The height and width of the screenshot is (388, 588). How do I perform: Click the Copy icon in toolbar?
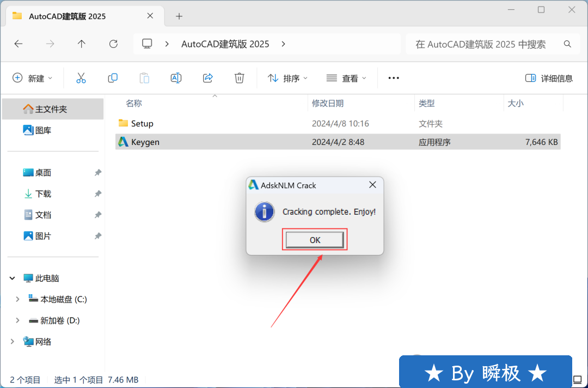(113, 78)
